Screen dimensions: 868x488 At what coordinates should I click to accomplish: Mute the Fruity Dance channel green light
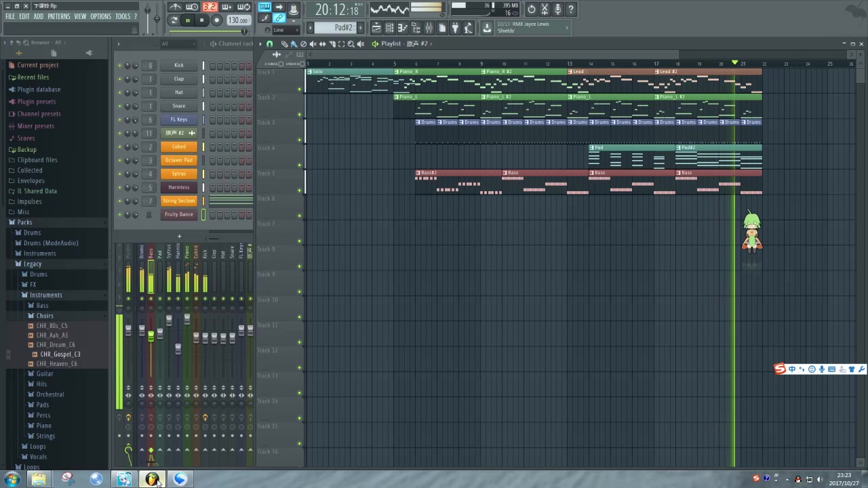tap(120, 215)
